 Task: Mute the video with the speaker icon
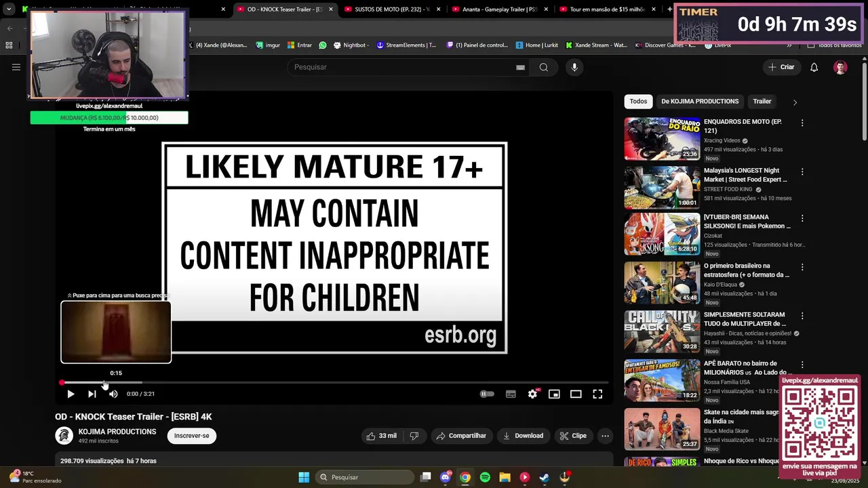(113, 394)
